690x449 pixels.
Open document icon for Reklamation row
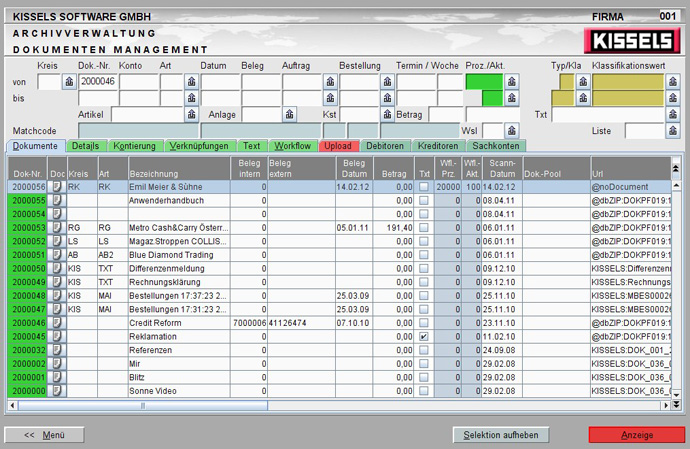pos(57,336)
